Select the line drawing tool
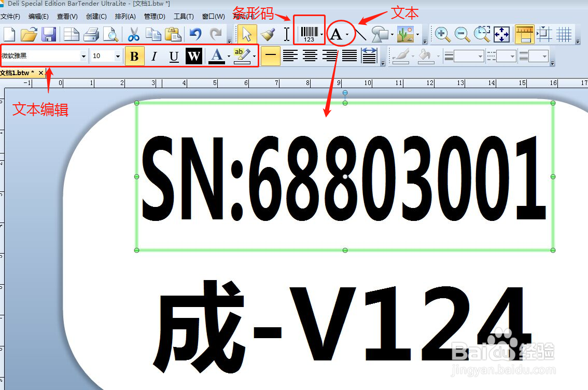Viewport: 588px width, 390px height. pos(360,34)
